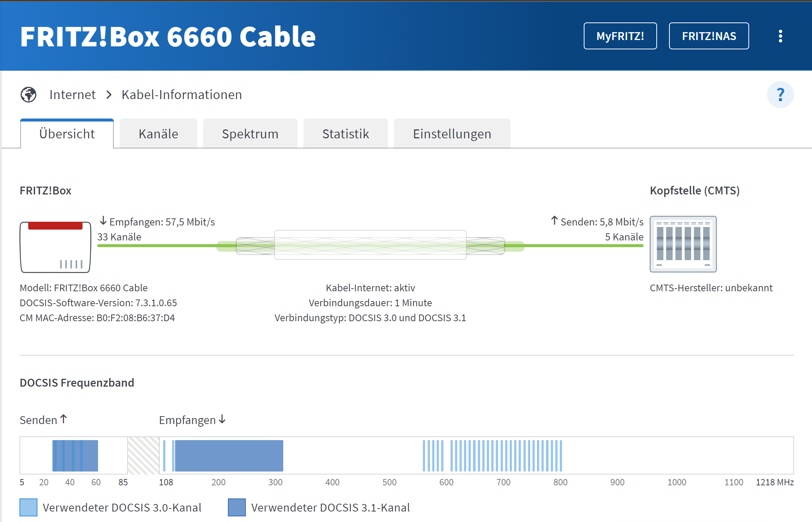Click the CMTS-Hersteller: unbekannt text
The image size is (812, 522).
(x=711, y=288)
